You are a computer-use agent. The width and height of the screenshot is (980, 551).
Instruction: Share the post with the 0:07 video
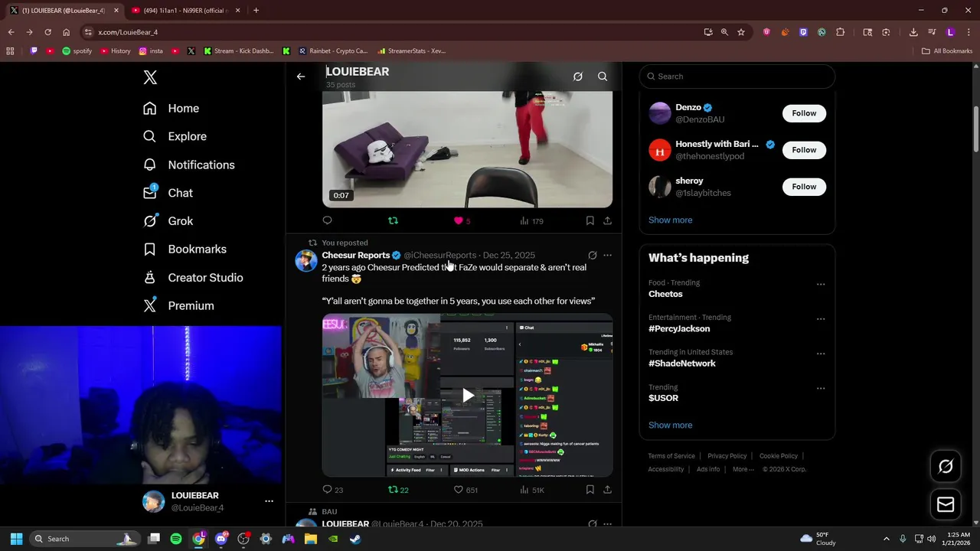[x=607, y=220]
